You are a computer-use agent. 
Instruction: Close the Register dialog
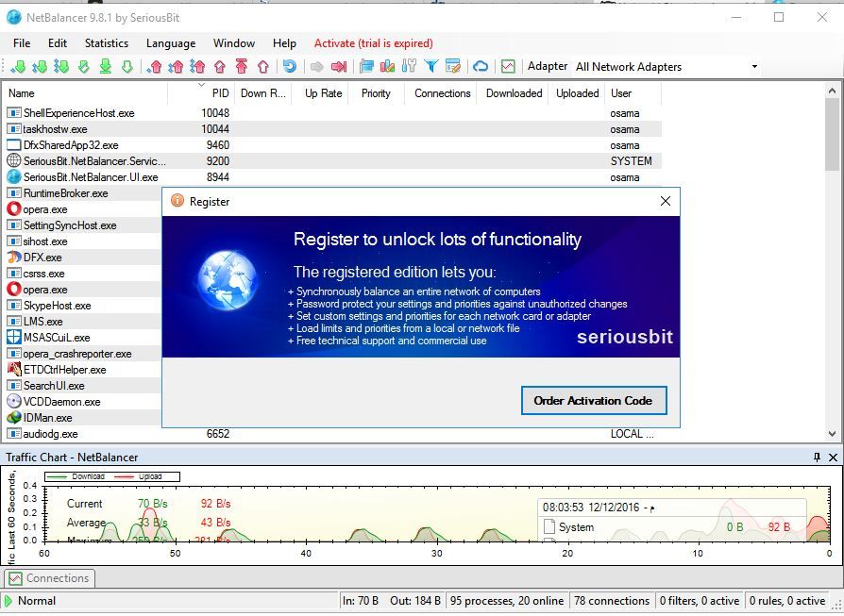666,201
